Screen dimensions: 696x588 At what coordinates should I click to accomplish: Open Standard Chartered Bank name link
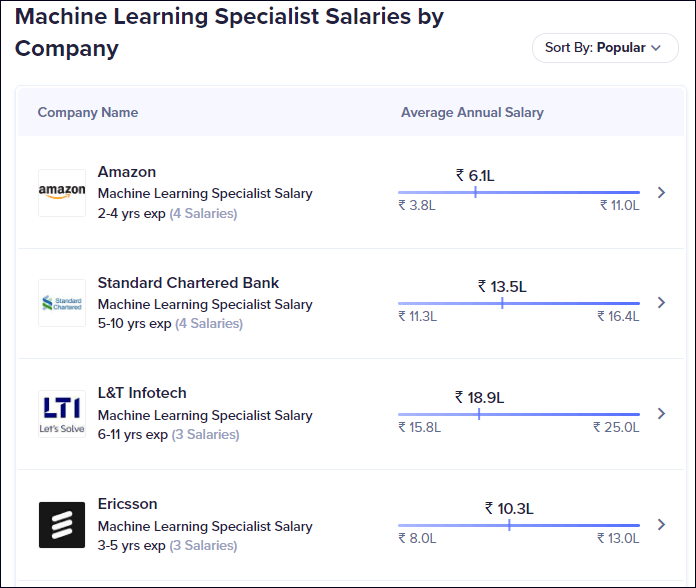tap(188, 283)
